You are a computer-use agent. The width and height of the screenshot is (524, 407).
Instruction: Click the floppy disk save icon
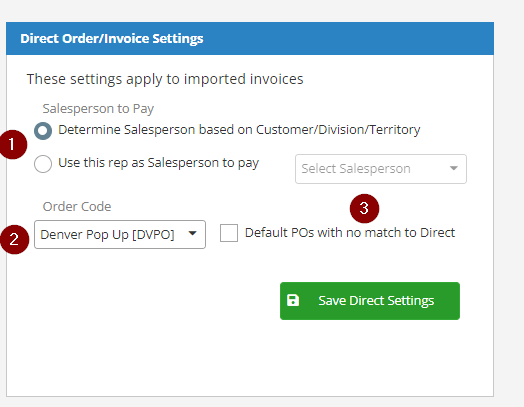point(293,300)
